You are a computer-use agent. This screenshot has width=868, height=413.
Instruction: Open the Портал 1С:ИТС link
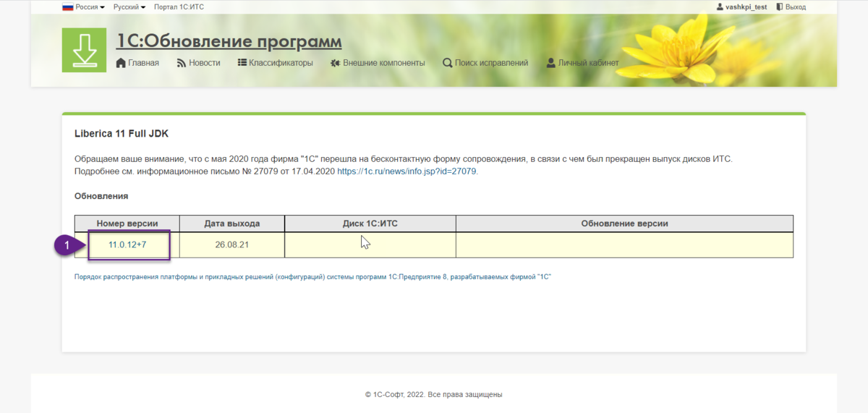pyautogui.click(x=179, y=7)
